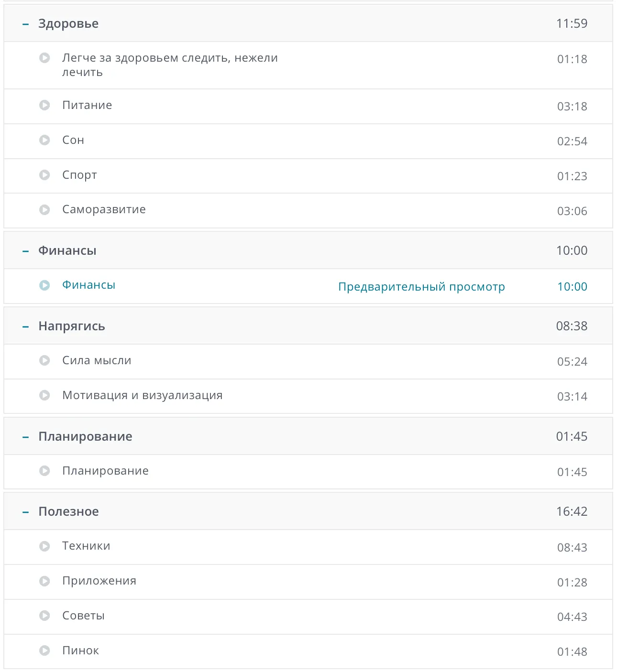Collapse the Финансы section header
617x672 pixels.
26,251
